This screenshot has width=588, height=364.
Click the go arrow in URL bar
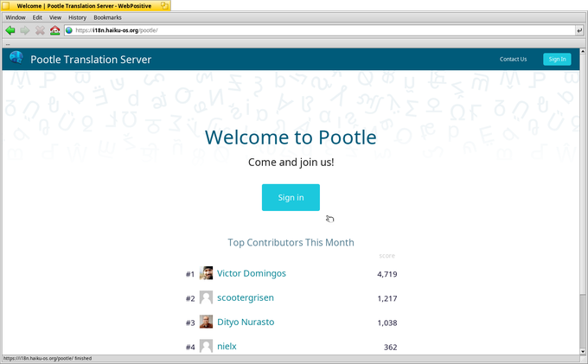(578, 30)
